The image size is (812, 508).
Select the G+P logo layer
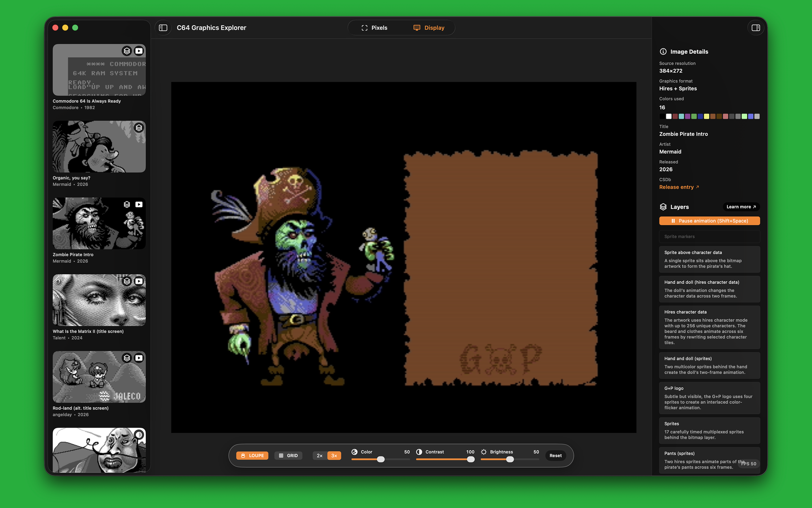[x=709, y=398]
